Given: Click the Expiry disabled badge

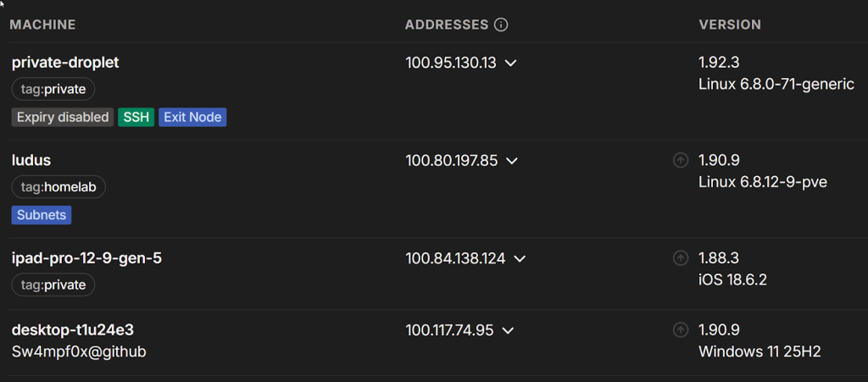Looking at the screenshot, I should pyautogui.click(x=63, y=117).
